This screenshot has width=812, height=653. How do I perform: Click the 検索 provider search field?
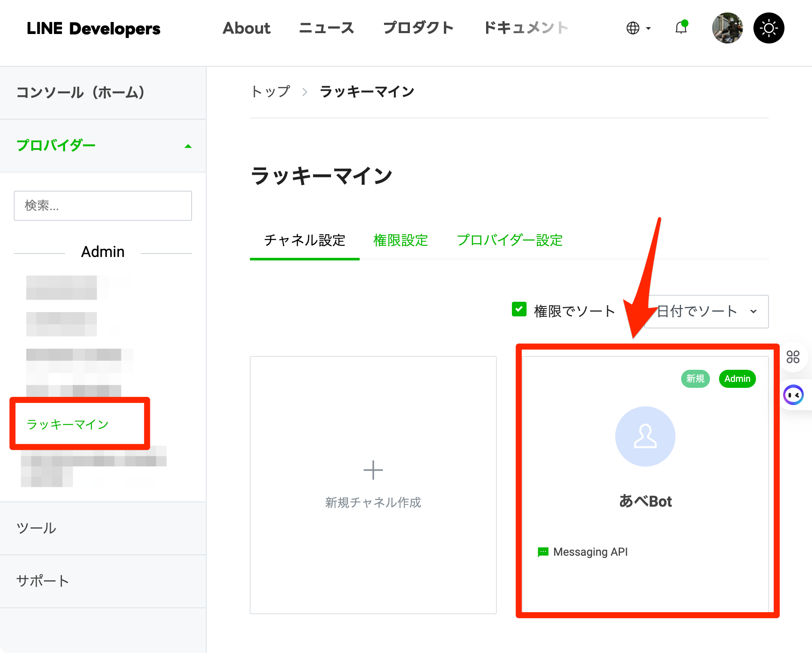pos(103,206)
